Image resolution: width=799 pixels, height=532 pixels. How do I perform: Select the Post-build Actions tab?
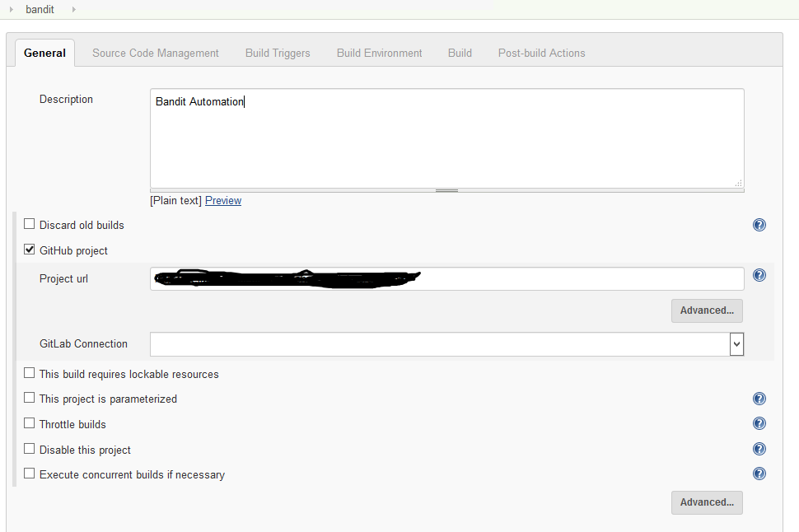(541, 52)
